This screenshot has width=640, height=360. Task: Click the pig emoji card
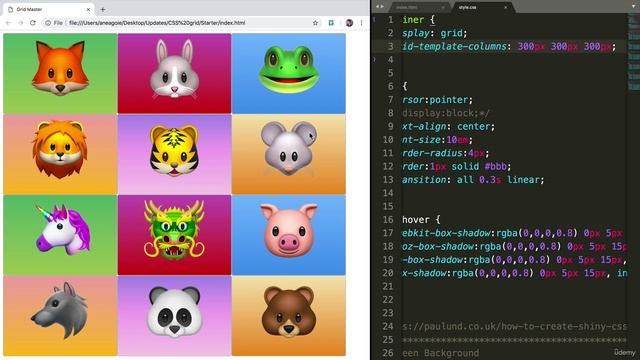289,235
